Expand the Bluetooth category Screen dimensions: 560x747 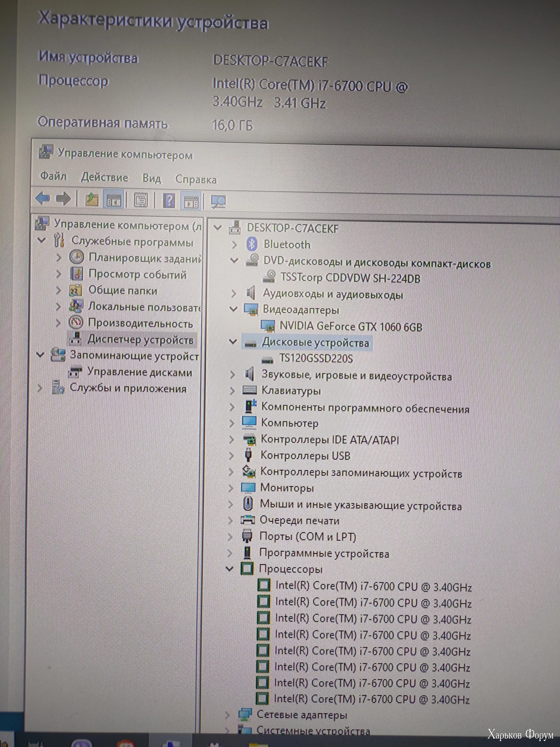click(235, 244)
